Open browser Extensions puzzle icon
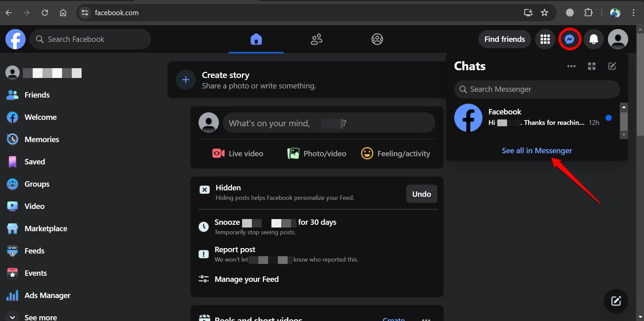The height and width of the screenshot is (321, 644). [588, 13]
